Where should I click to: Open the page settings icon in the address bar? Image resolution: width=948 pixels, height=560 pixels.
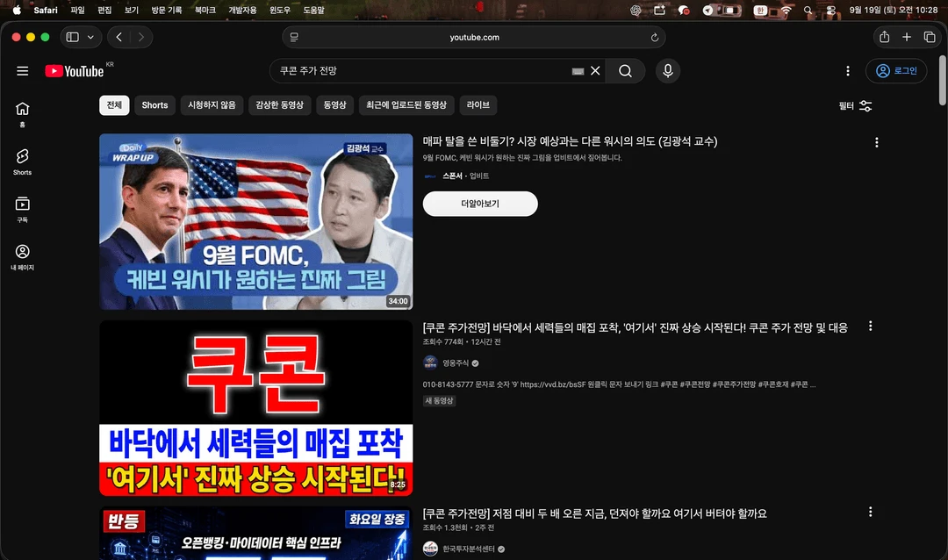point(294,37)
